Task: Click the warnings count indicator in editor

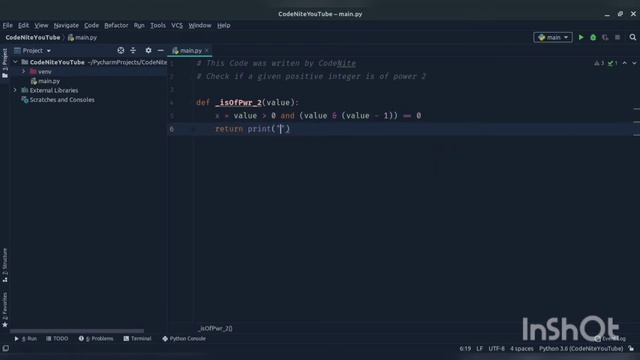Action: click(599, 63)
